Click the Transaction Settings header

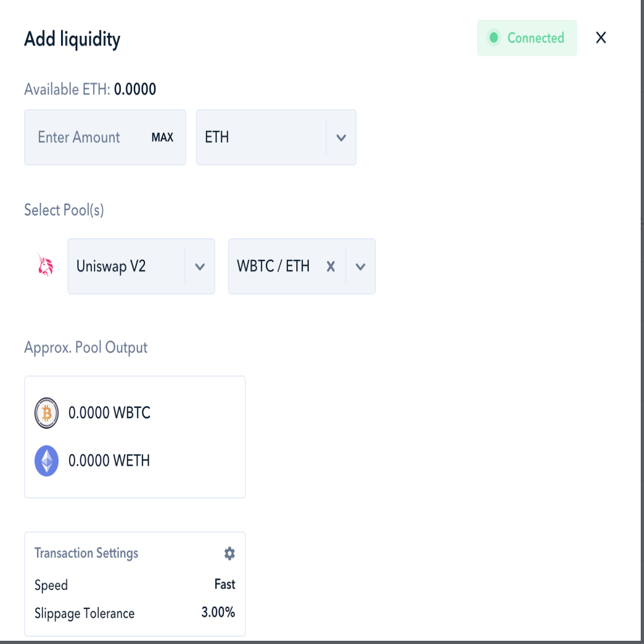coord(86,553)
